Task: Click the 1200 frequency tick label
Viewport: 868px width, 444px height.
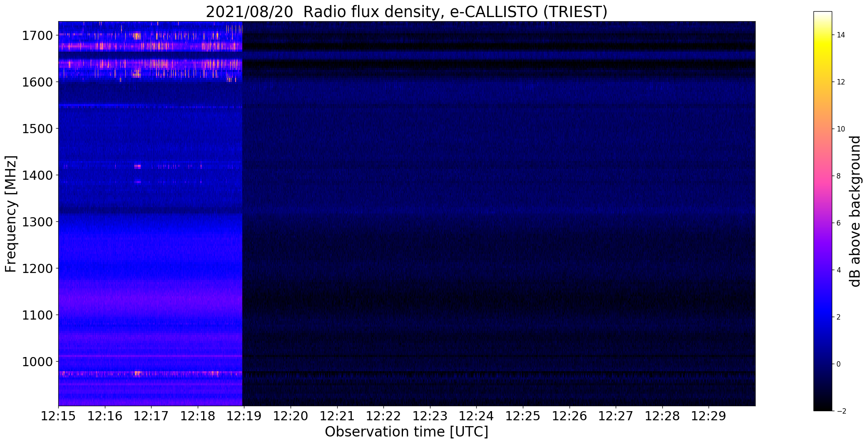Action: [x=37, y=268]
